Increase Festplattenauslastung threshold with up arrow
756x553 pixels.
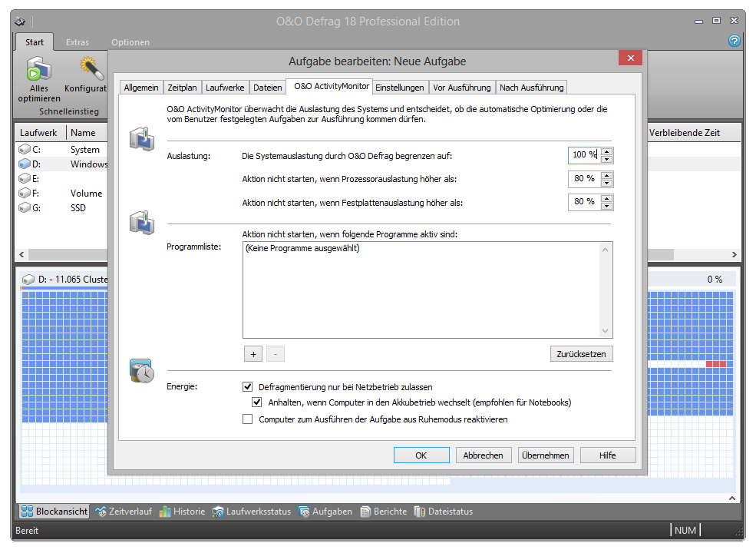point(607,198)
